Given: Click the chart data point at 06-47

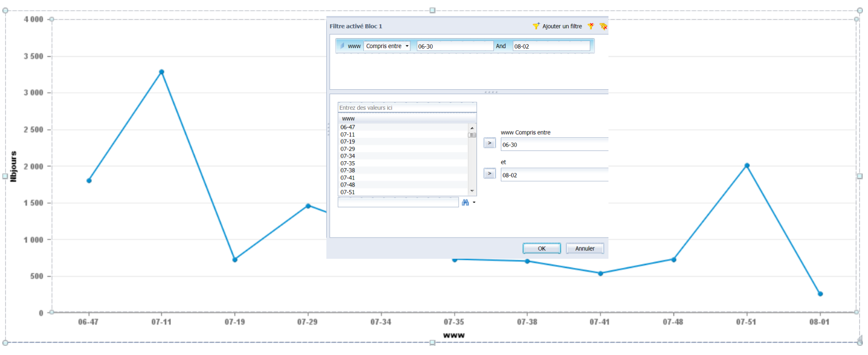Looking at the screenshot, I should [x=89, y=180].
